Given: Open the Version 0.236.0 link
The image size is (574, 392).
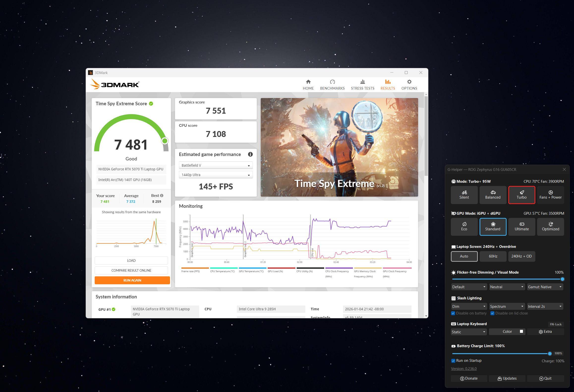Looking at the screenshot, I should pos(463,368).
